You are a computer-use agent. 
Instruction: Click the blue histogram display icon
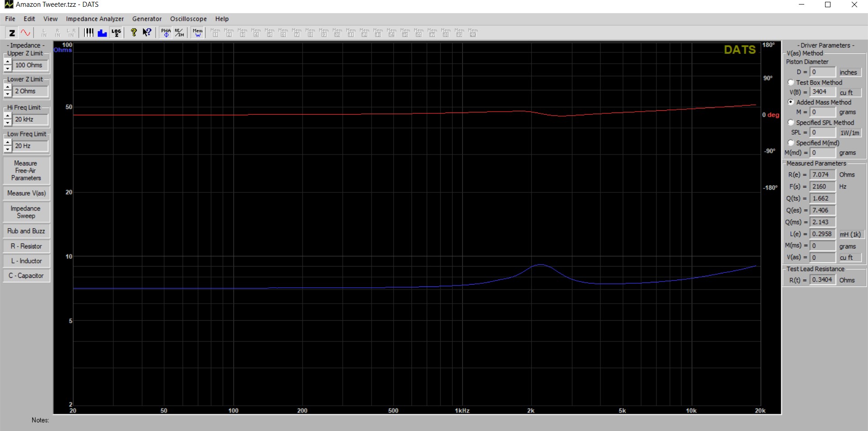point(102,33)
